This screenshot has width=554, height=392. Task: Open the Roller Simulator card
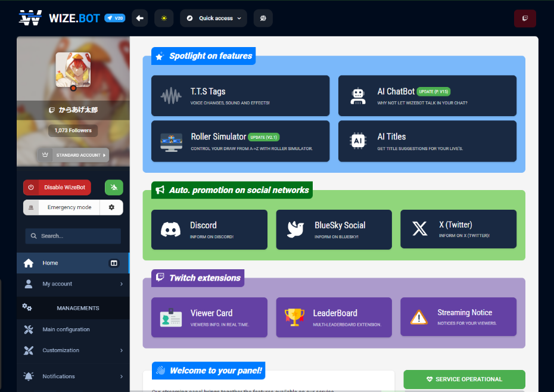[240, 141]
